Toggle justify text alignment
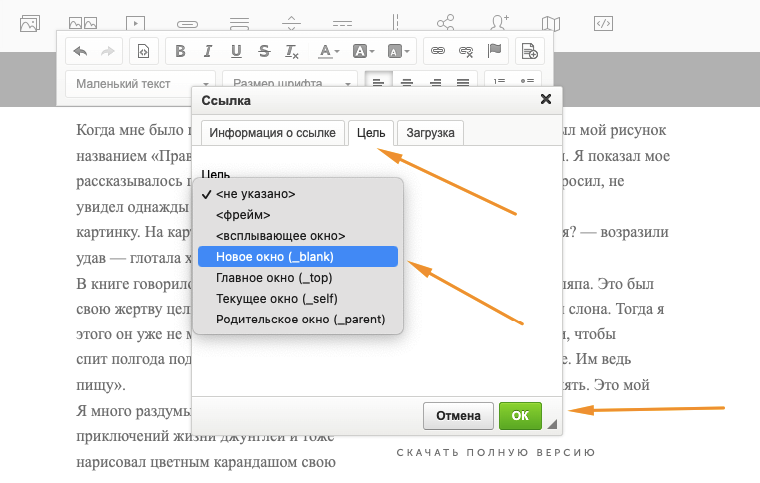Viewport: 760px width, 483px height. [x=463, y=83]
